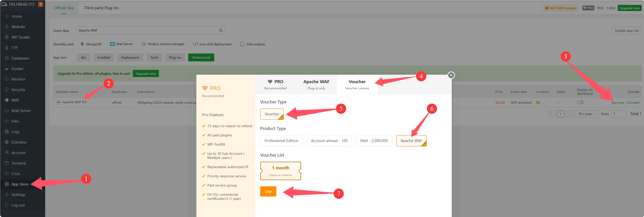Click the Settings gear icon in sidebar
The width and height of the screenshot is (644, 217).
tap(7, 195)
